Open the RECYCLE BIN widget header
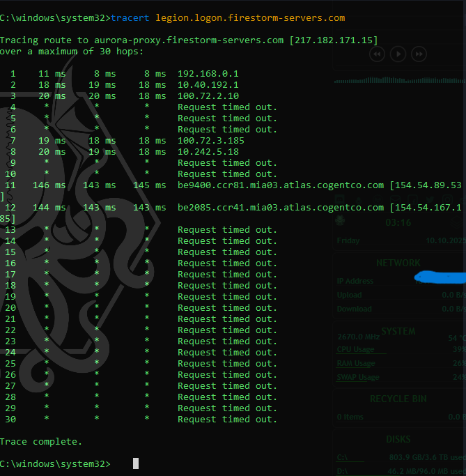Screen dimensions: 466x476 point(398,399)
